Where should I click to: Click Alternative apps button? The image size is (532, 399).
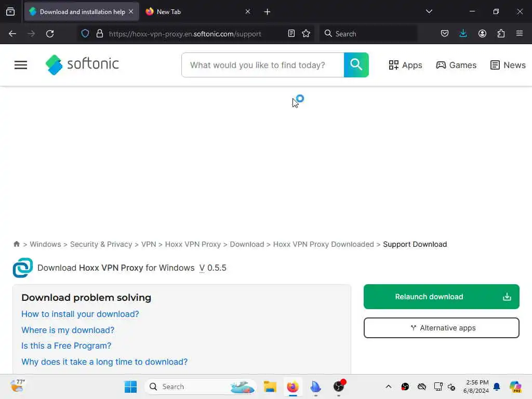coord(442,328)
